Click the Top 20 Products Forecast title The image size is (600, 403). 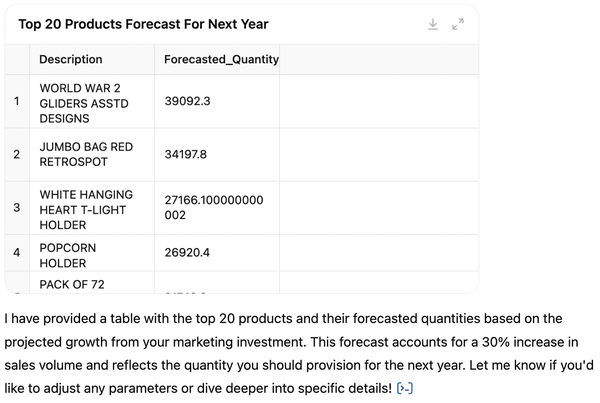144,24
